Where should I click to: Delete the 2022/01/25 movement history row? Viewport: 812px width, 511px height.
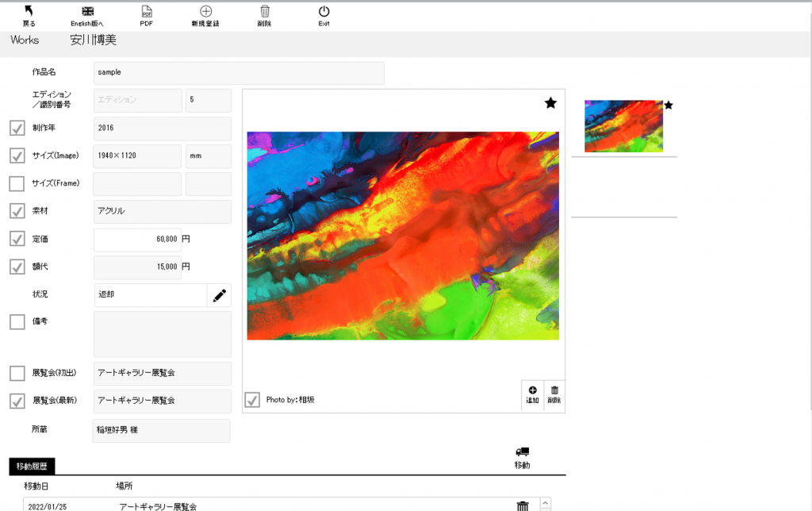(x=523, y=505)
